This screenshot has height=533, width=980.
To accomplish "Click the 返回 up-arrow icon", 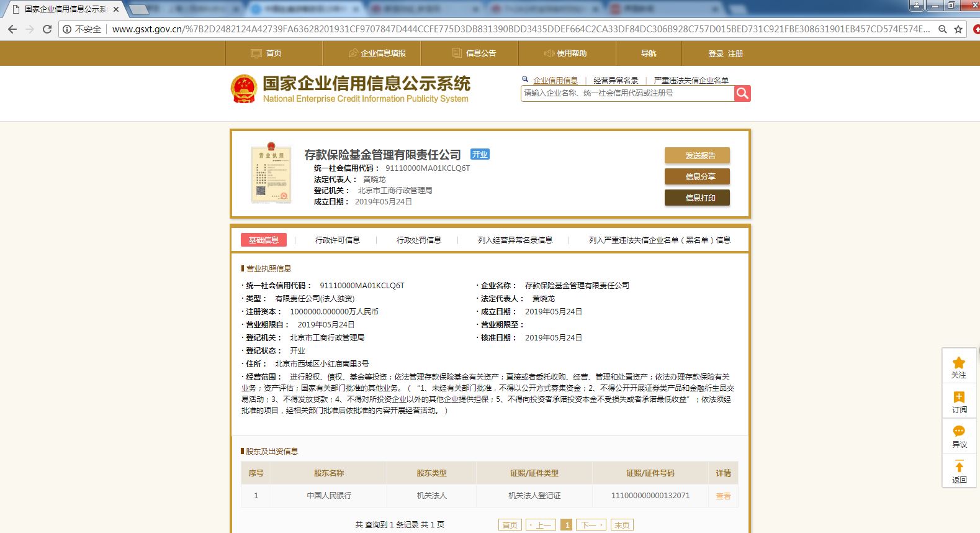I will click(959, 467).
